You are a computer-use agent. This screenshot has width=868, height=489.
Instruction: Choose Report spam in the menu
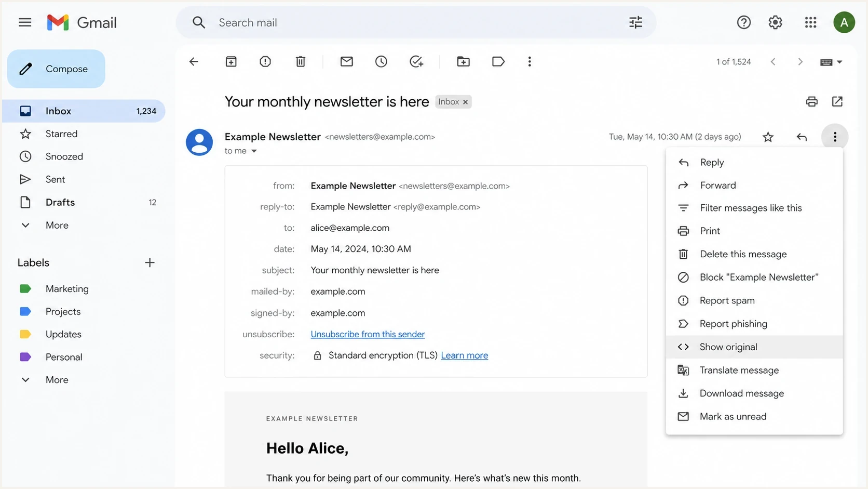tap(754, 300)
